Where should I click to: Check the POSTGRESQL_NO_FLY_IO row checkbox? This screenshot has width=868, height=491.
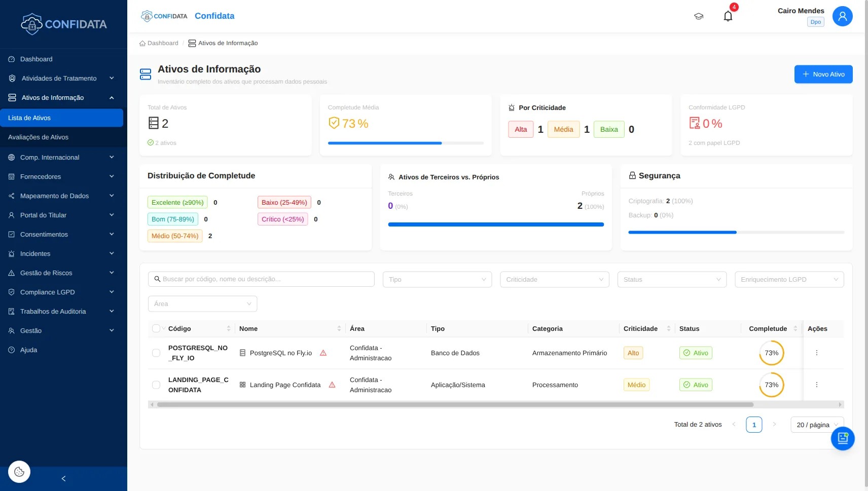tap(156, 353)
